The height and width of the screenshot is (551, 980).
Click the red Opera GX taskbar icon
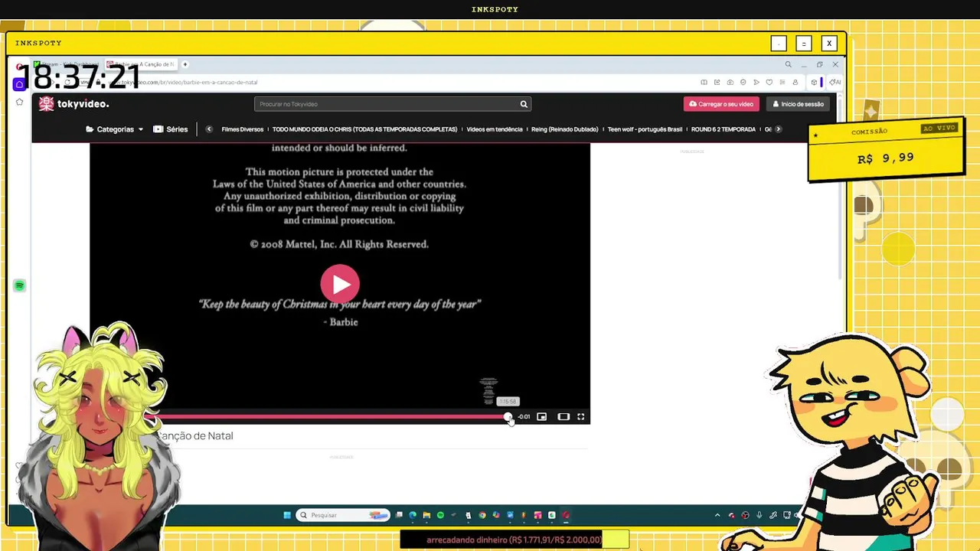point(566,515)
